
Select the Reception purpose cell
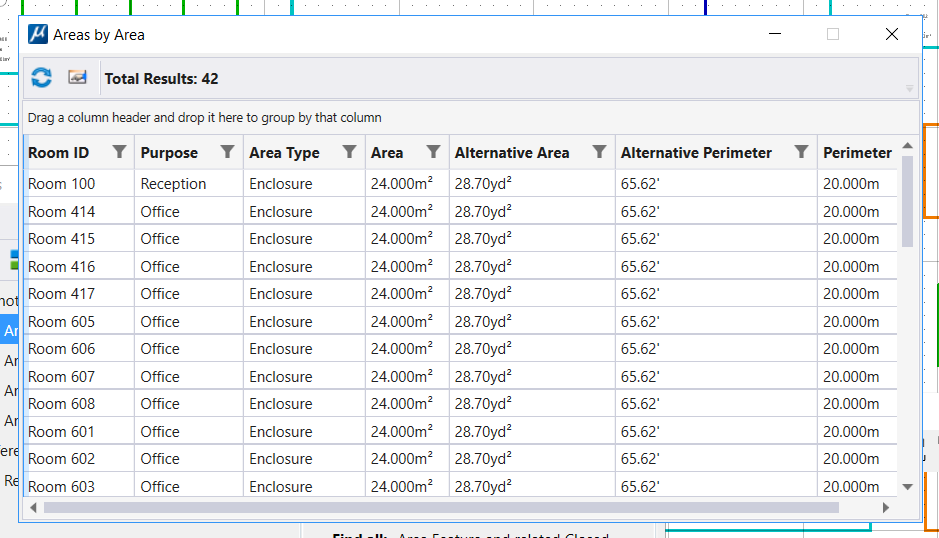[x=189, y=184]
